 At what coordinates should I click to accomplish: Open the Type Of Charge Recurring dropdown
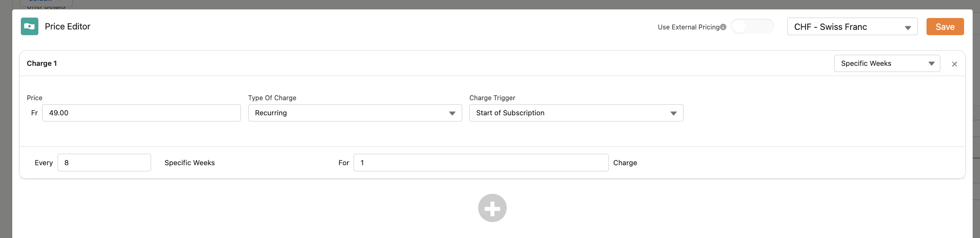click(x=355, y=113)
